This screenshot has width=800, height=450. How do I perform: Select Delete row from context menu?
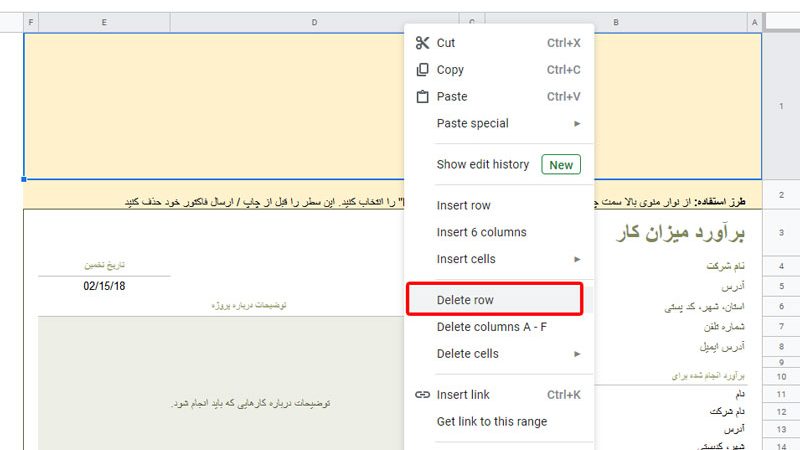point(465,300)
